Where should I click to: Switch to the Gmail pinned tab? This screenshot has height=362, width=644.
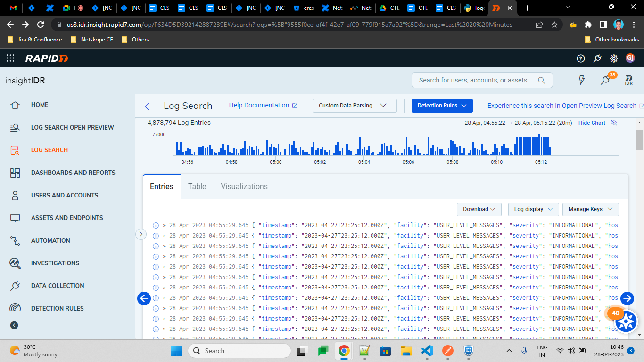point(13,8)
